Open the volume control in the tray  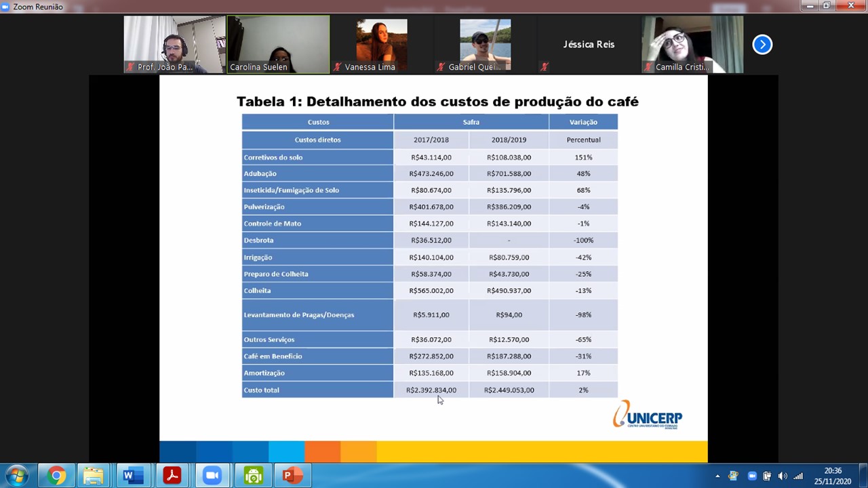point(783,476)
